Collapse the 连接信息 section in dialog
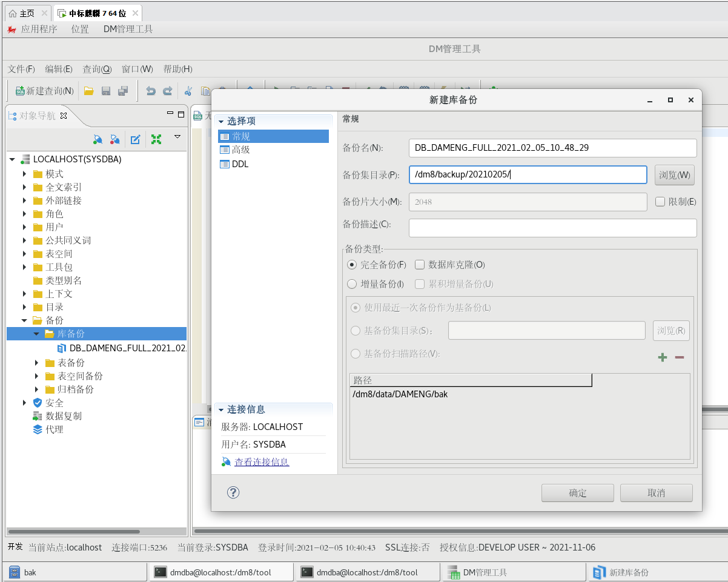This screenshot has width=728, height=582. point(221,410)
